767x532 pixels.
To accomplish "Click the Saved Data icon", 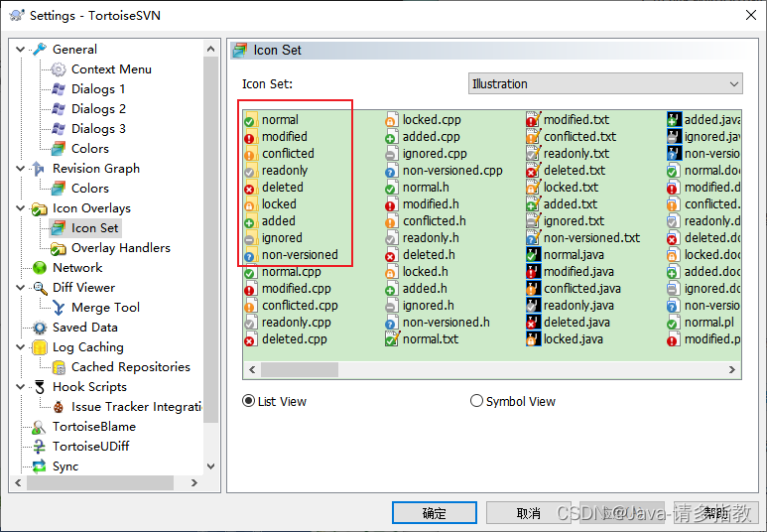I will point(39,328).
